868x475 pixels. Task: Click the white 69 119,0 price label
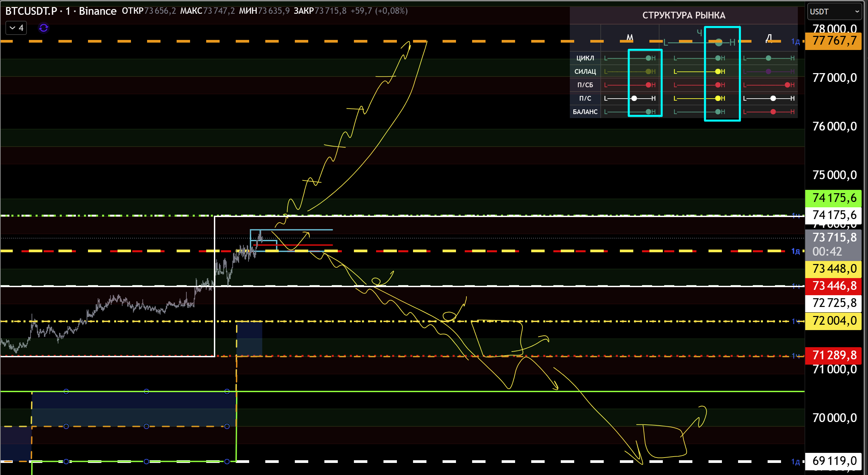click(833, 461)
